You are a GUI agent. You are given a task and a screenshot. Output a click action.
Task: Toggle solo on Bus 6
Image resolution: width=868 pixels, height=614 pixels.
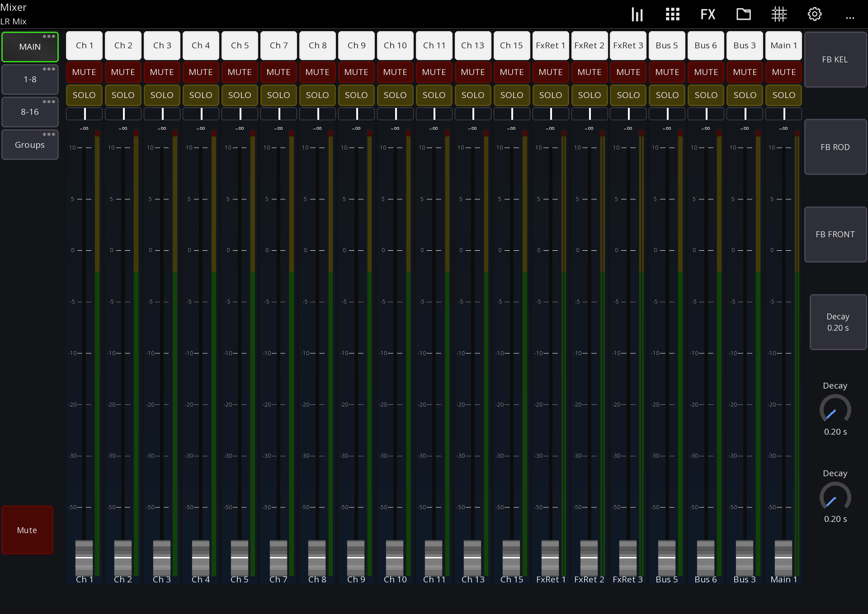pyautogui.click(x=706, y=95)
